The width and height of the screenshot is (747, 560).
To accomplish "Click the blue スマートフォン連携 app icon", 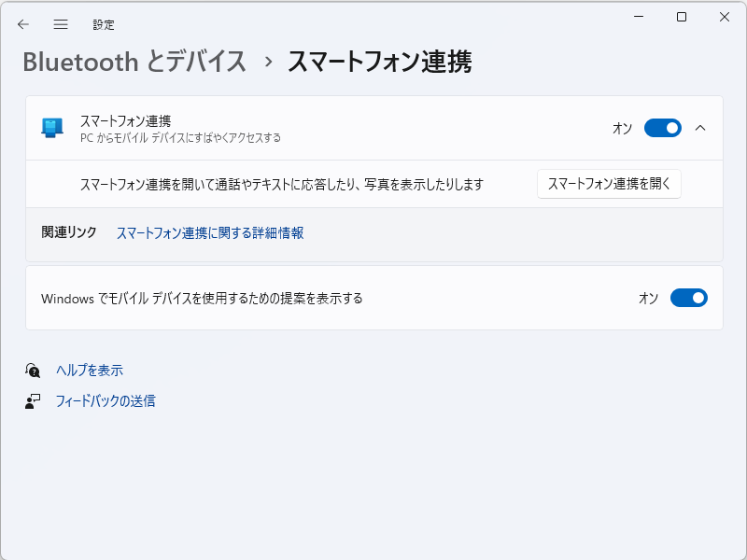I will (x=49, y=127).
